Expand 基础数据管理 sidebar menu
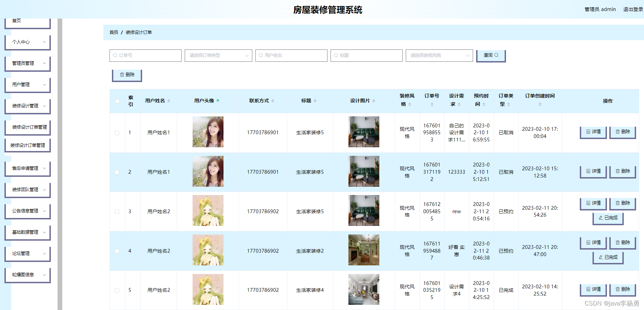 pyautogui.click(x=28, y=232)
